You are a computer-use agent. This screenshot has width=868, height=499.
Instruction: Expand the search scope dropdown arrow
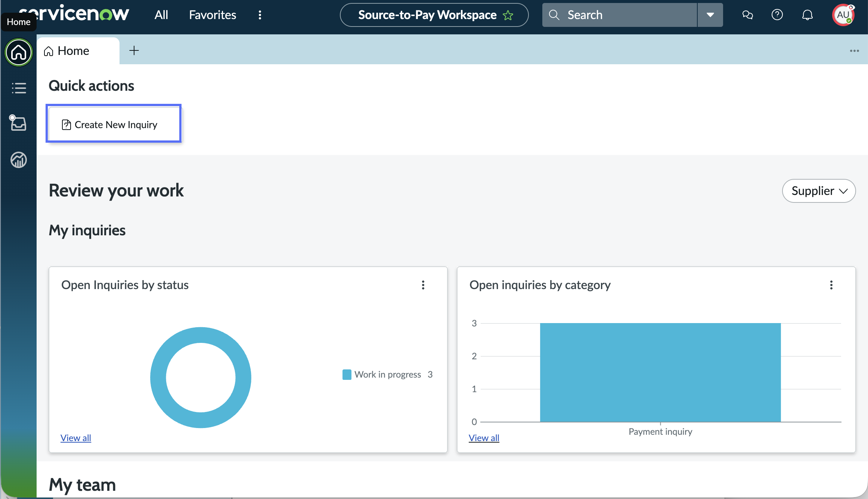(x=710, y=15)
